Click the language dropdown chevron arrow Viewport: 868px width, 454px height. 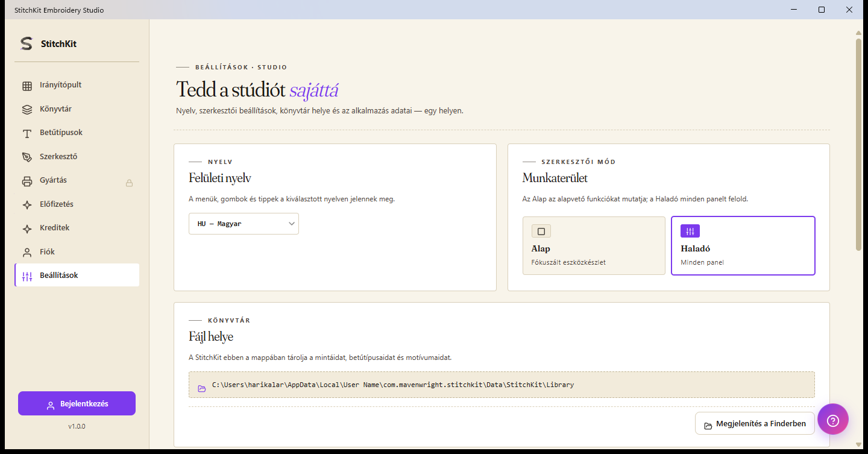292,224
